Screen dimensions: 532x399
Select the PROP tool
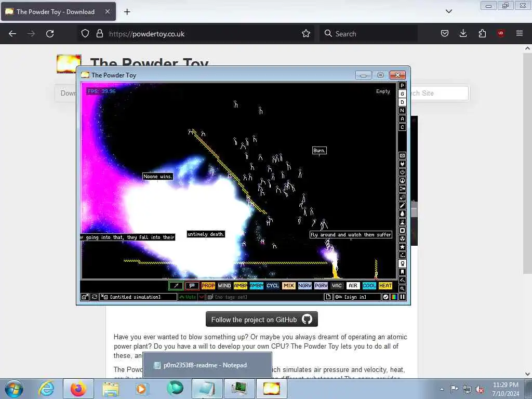[208, 286]
